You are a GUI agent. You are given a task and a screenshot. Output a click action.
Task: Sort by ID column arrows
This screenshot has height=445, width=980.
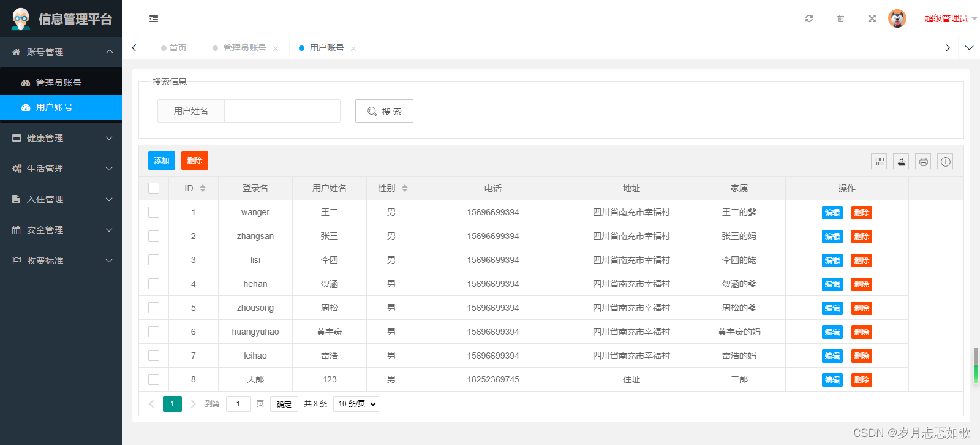[203, 188]
